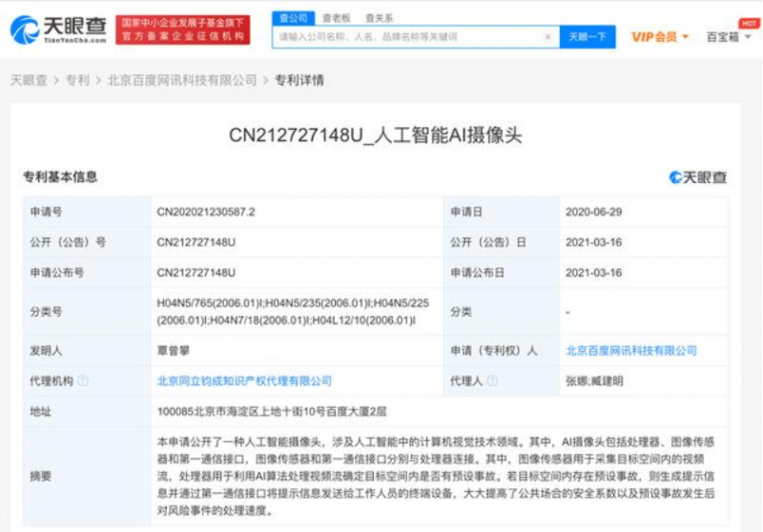Viewport: 763px width, 532px height.
Task: Click the HOT badge above 百宝箱
Action: [x=749, y=23]
